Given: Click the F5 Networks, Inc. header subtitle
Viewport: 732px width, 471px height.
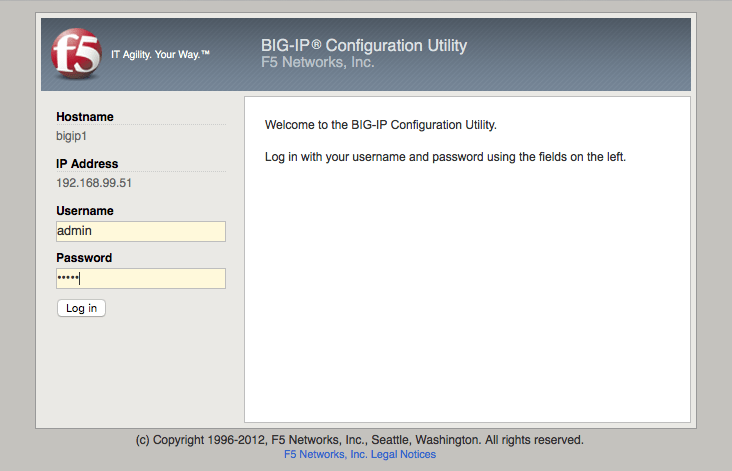Looking at the screenshot, I should (317, 62).
